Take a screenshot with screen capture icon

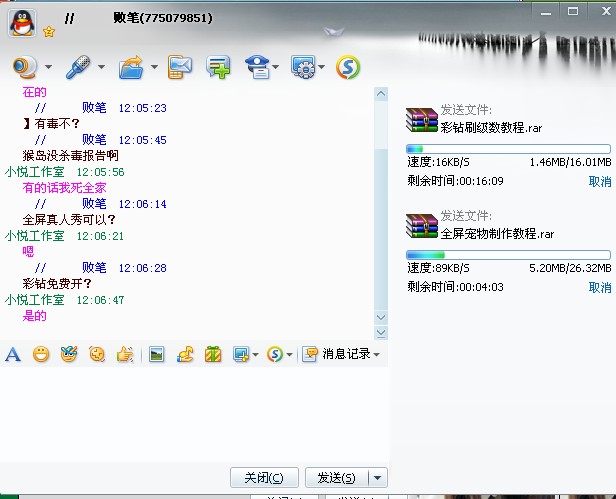(x=240, y=354)
